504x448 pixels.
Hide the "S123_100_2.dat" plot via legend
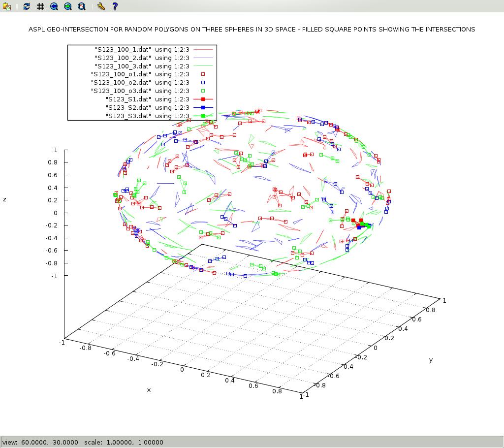(142, 58)
